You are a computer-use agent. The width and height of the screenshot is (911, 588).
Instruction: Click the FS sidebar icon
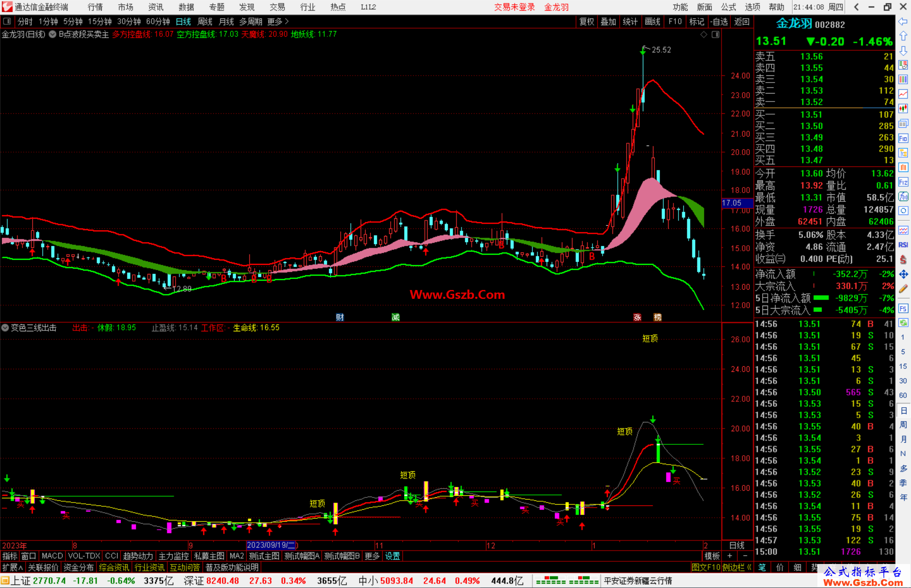(903, 309)
